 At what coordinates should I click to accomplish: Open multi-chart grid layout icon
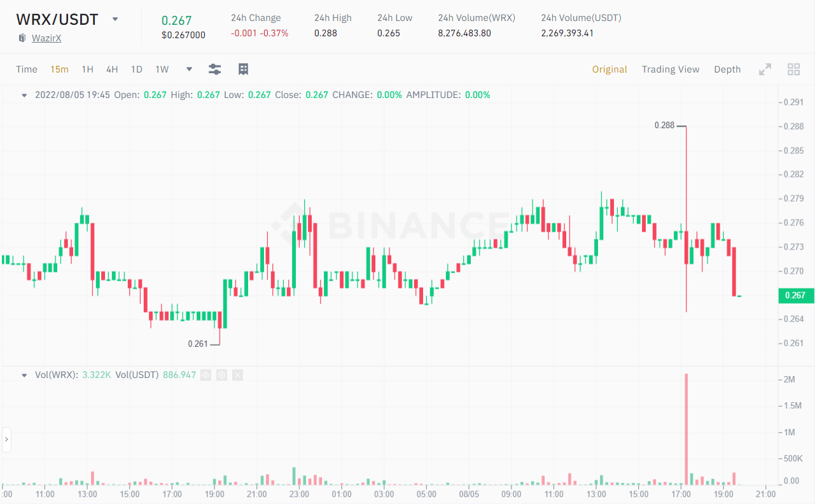click(793, 69)
